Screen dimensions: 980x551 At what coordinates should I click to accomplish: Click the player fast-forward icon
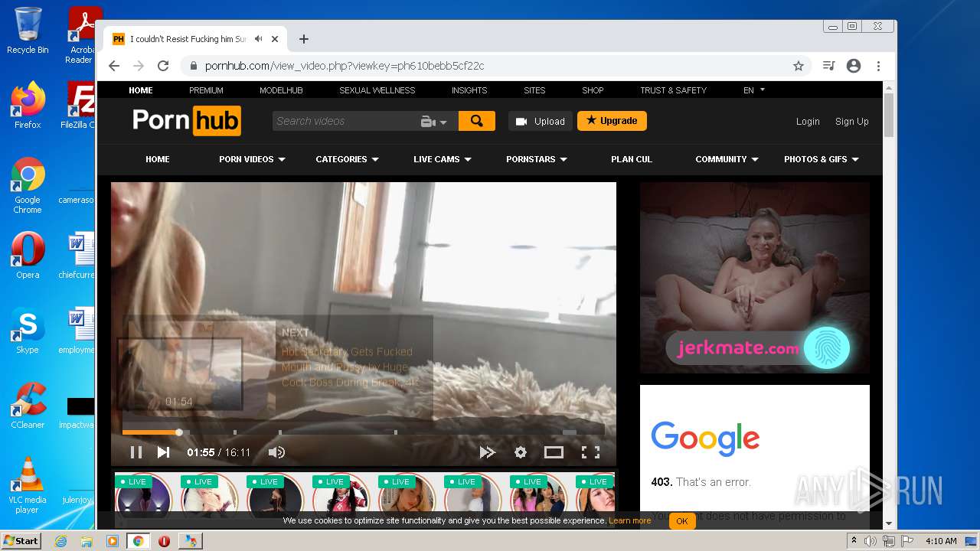[x=487, y=452]
